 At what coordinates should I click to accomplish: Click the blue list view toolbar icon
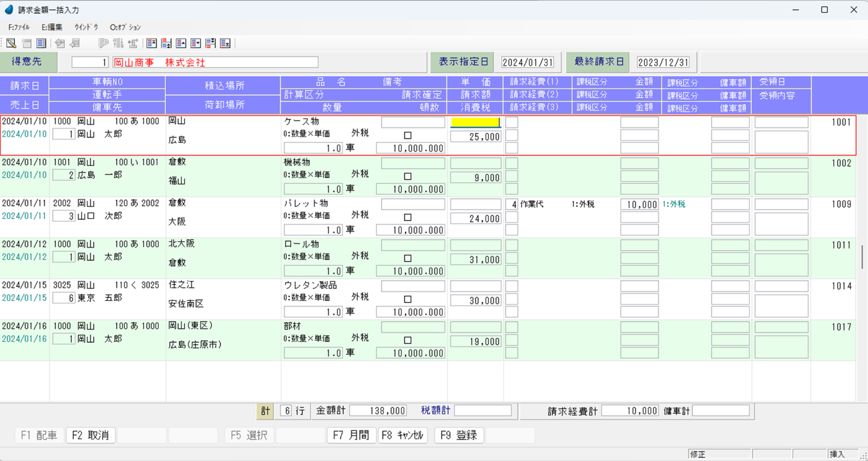(x=41, y=43)
